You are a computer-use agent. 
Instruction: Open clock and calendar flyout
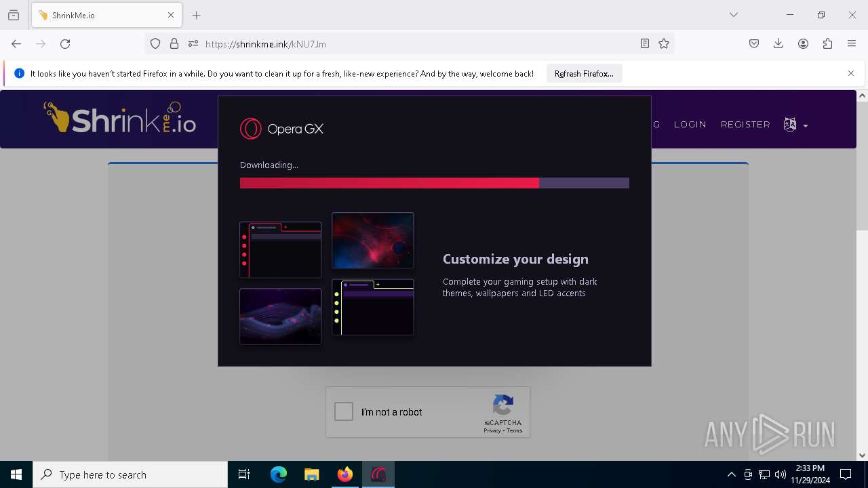(x=810, y=474)
